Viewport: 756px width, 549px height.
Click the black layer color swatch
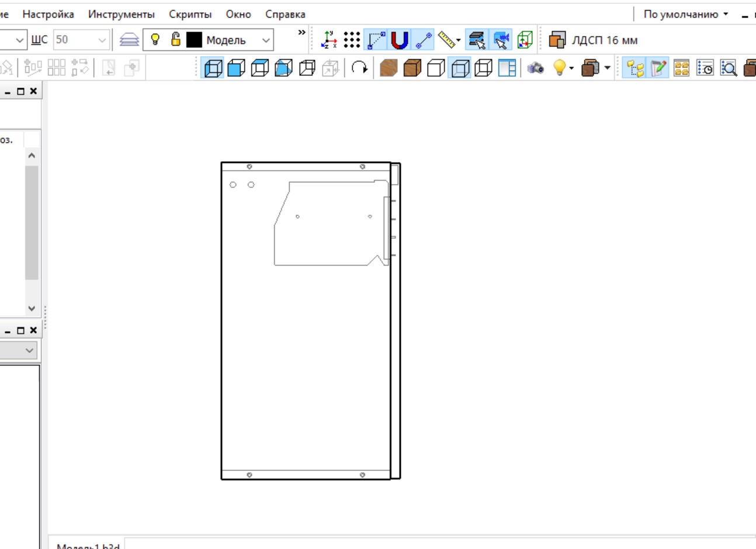tap(194, 40)
